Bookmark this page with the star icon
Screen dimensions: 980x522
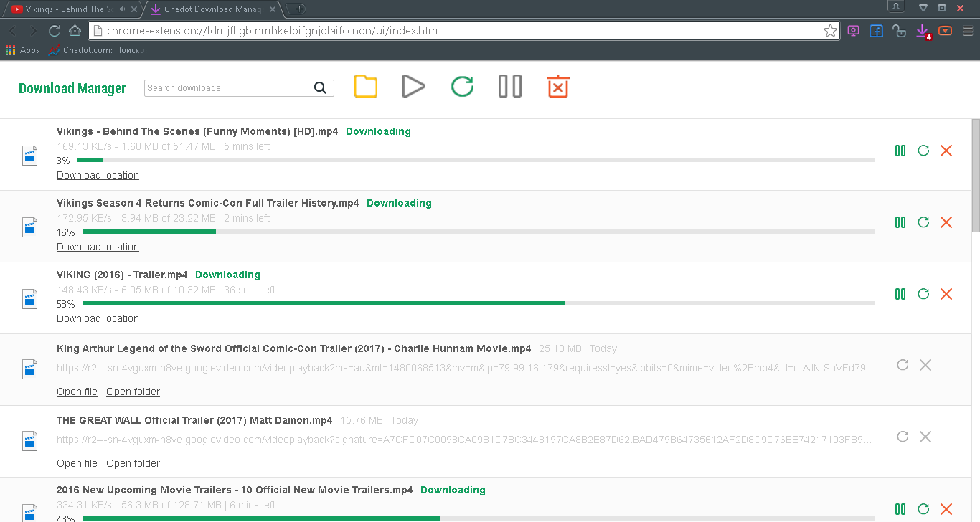coord(830,31)
